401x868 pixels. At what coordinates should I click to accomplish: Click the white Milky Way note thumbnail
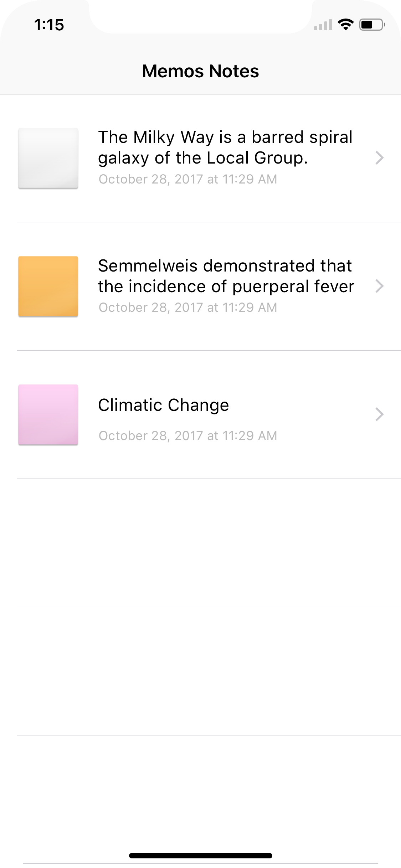click(x=48, y=158)
